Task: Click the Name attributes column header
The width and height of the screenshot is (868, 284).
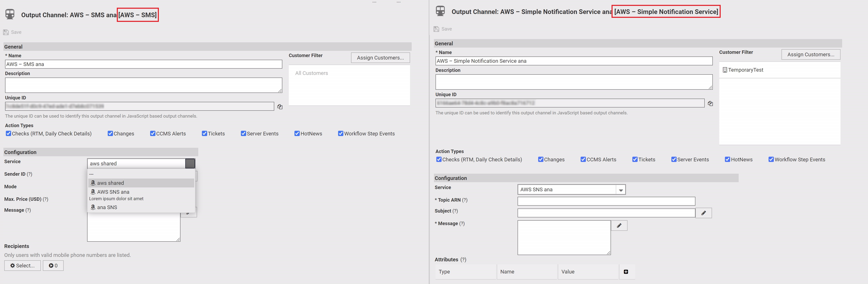Action: pyautogui.click(x=527, y=272)
